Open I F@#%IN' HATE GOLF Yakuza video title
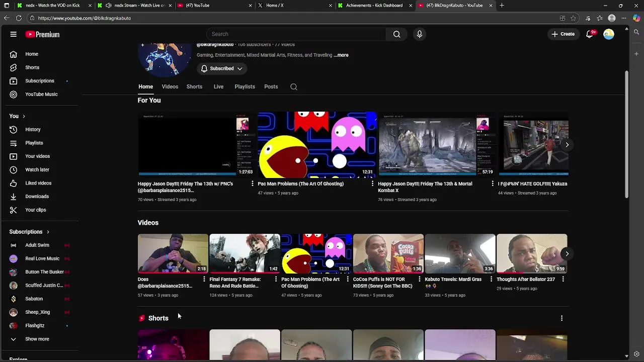The width and height of the screenshot is (644, 362). (533, 184)
